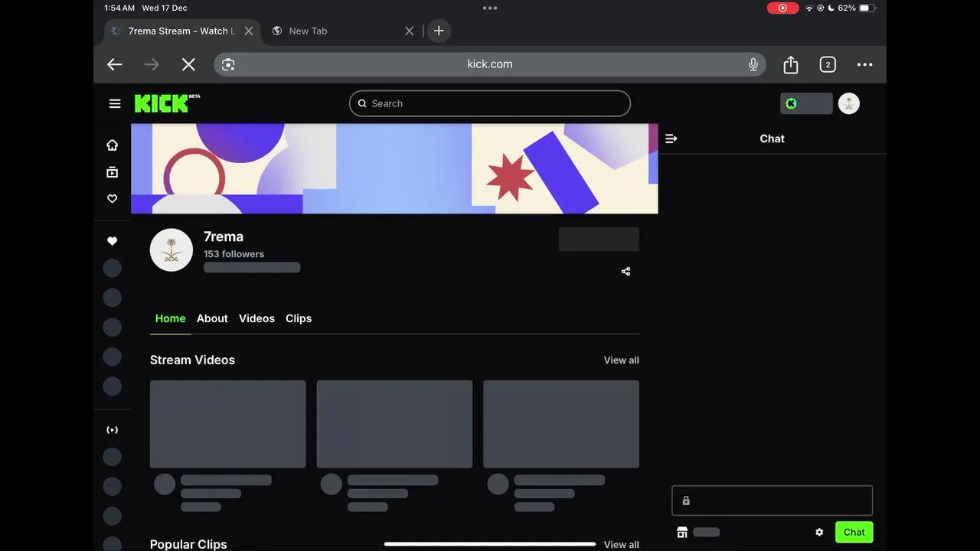980x551 pixels.
Task: Click the channel banner image
Action: click(394, 168)
